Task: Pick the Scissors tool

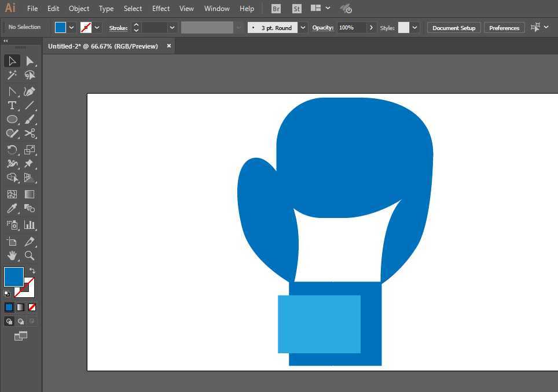Action: 30,133
